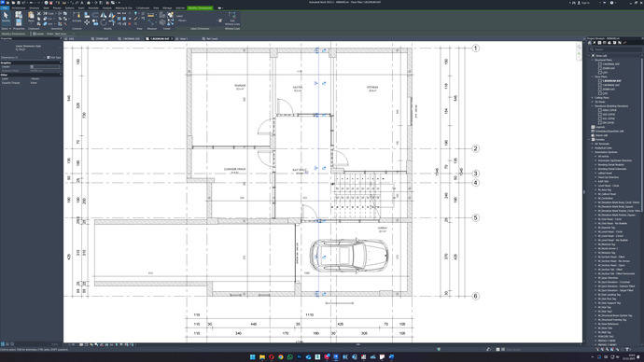
Task: Click Edit Witness Lines icon
Action: [232, 18]
